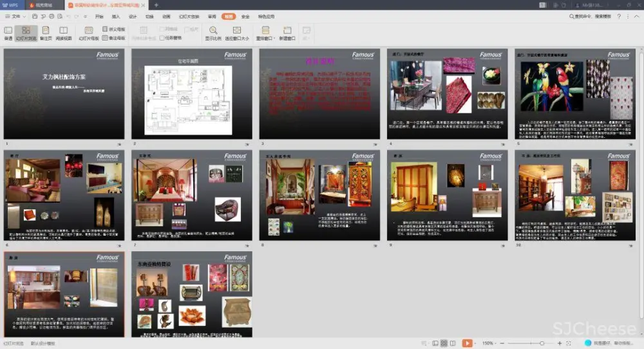This screenshot has height=349, width=644.
Task: Click the New Window (新建窗口) icon
Action: 287,30
